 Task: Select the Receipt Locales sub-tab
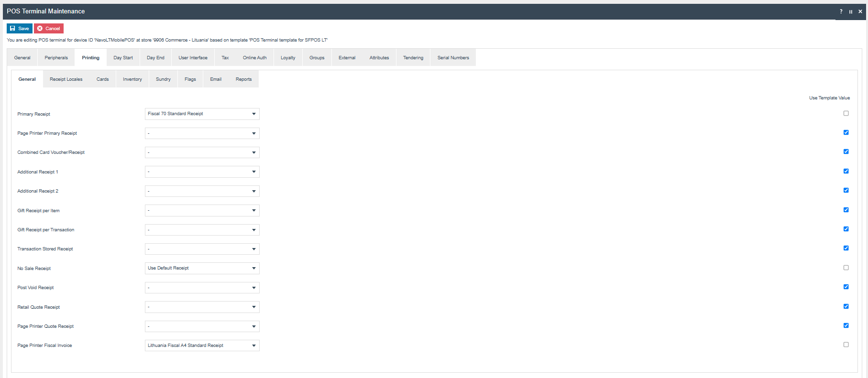[66, 79]
